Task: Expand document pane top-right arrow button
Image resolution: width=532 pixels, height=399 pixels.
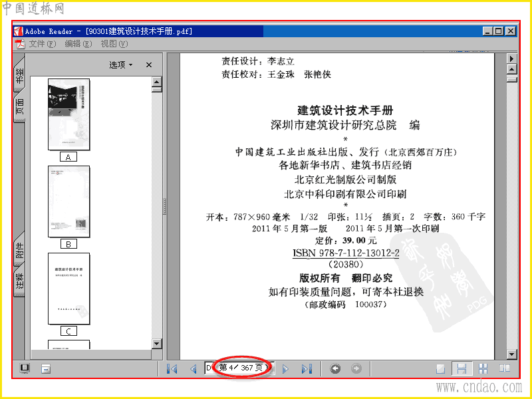Action: pyautogui.click(x=511, y=59)
